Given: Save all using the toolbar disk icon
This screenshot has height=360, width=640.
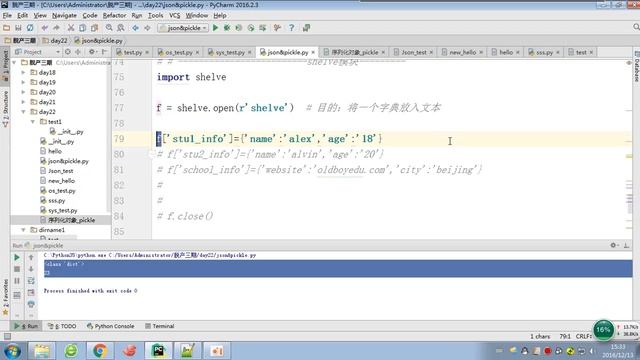Looking at the screenshot, I should pos(18,28).
